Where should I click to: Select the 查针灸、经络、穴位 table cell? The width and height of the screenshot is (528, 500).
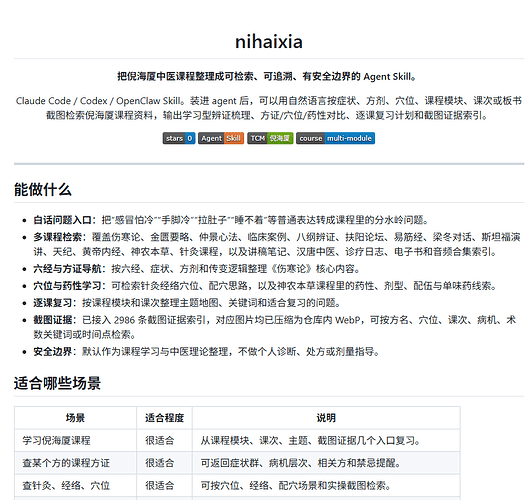(x=75, y=486)
